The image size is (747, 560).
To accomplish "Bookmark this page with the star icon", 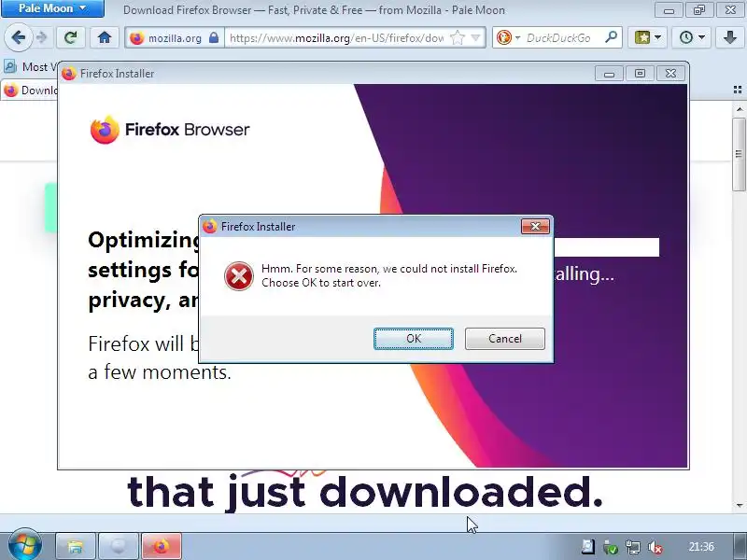I will pyautogui.click(x=458, y=37).
